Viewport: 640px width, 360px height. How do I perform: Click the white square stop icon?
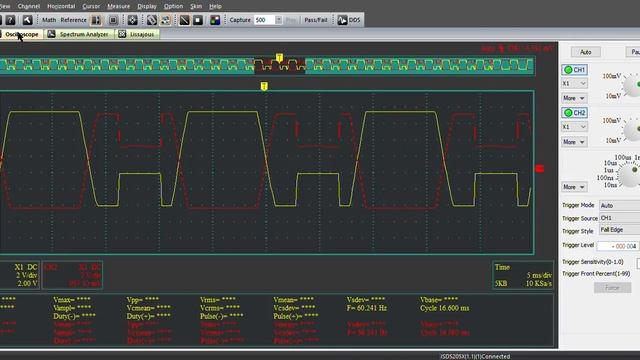(198, 20)
